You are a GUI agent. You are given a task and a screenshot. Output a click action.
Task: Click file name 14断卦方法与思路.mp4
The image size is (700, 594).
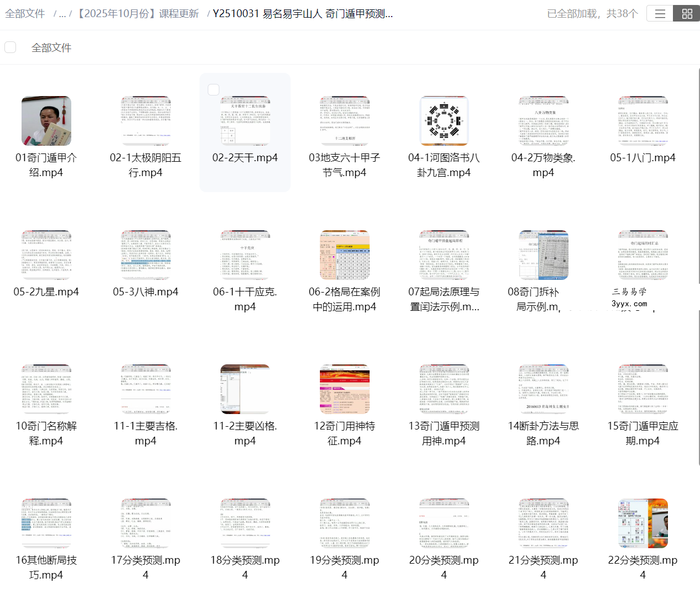(544, 433)
